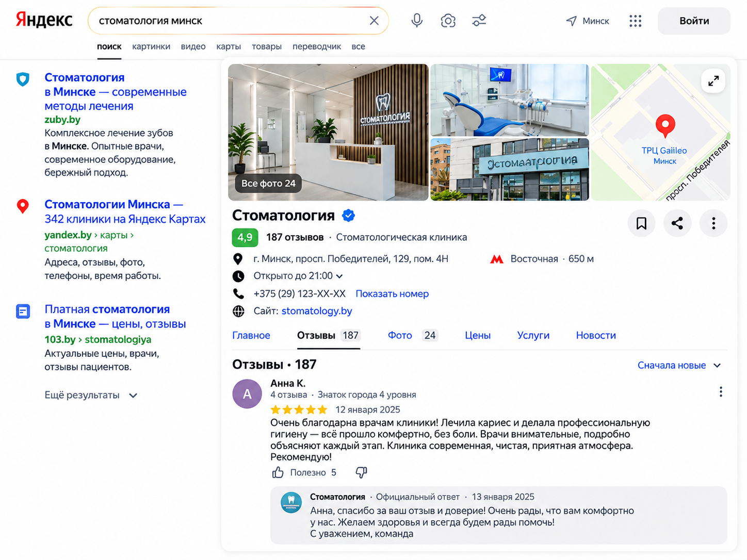Open the Отзывы 187 tab

(x=329, y=335)
